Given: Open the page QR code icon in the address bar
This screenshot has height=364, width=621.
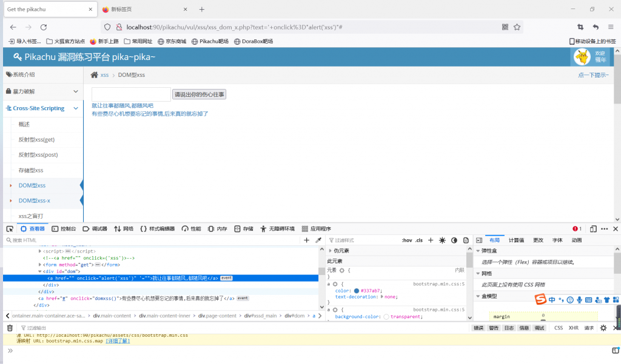Looking at the screenshot, I should (505, 27).
